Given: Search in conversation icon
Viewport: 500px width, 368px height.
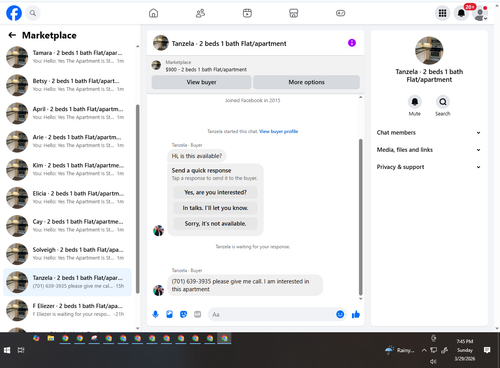Looking at the screenshot, I should coord(443,102).
